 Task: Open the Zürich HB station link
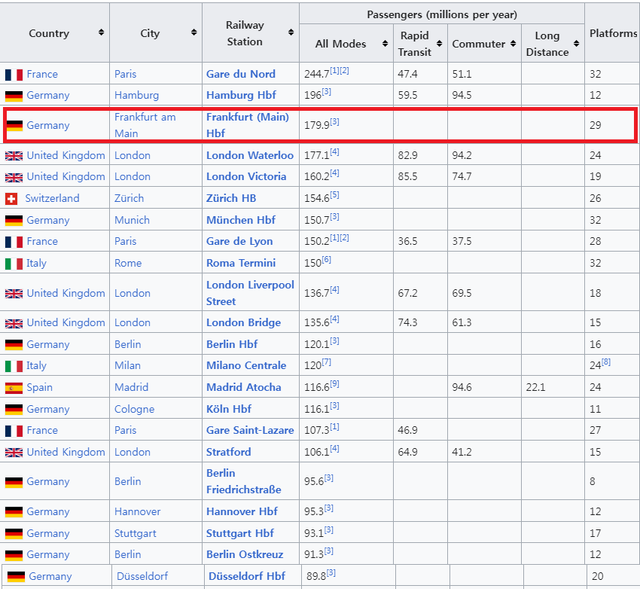(231, 198)
